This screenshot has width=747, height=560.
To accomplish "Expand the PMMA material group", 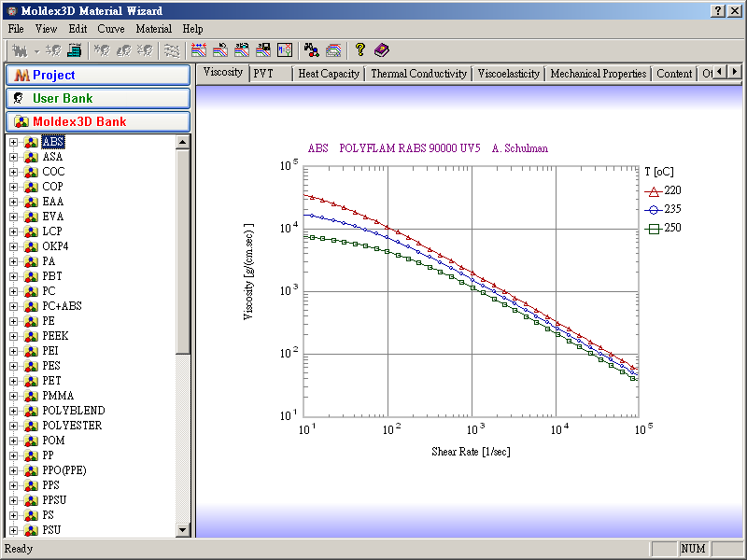I will click(x=13, y=396).
